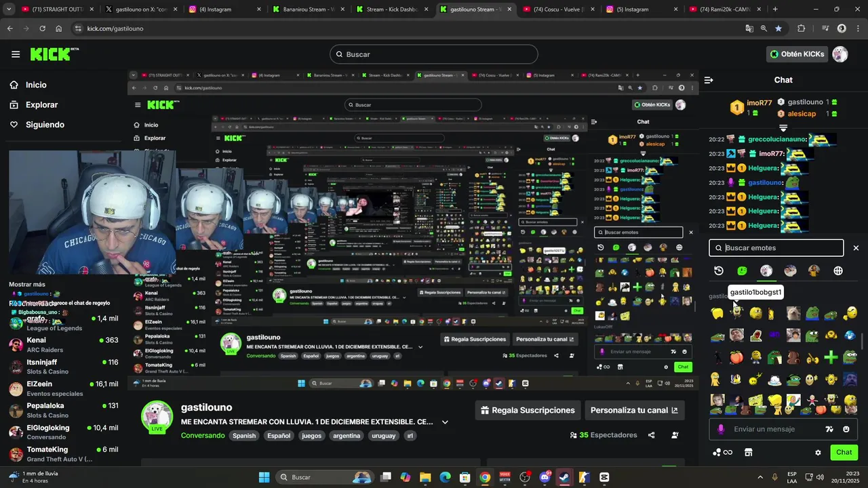868x488 pixels.
Task: Open the Chrome extensions puzzle icon
Action: point(801,28)
